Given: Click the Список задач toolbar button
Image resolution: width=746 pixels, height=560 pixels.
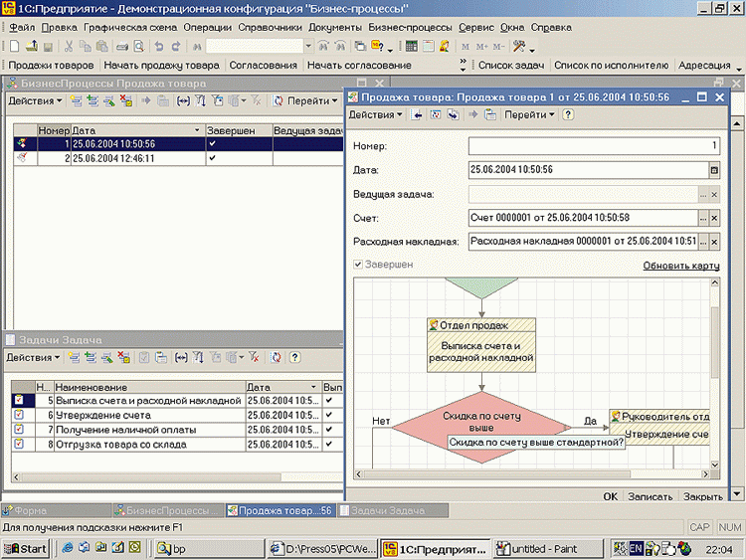Looking at the screenshot, I should click(511, 66).
